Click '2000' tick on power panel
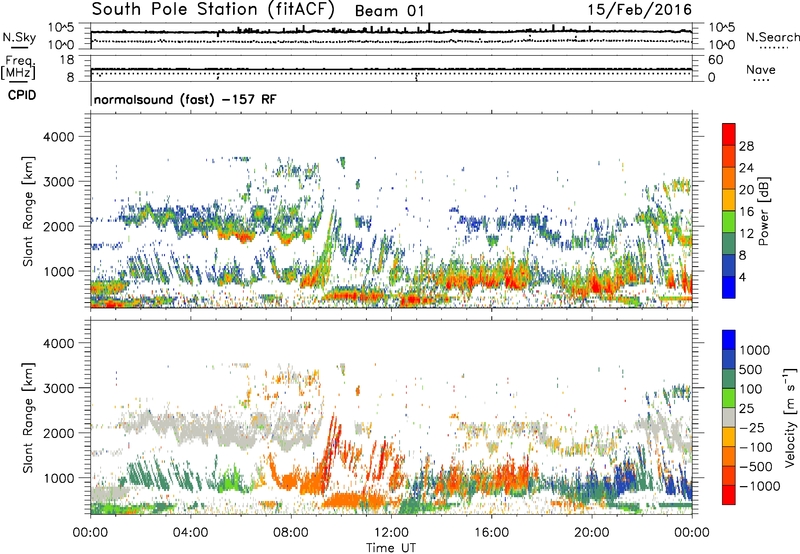 pyautogui.click(x=59, y=226)
